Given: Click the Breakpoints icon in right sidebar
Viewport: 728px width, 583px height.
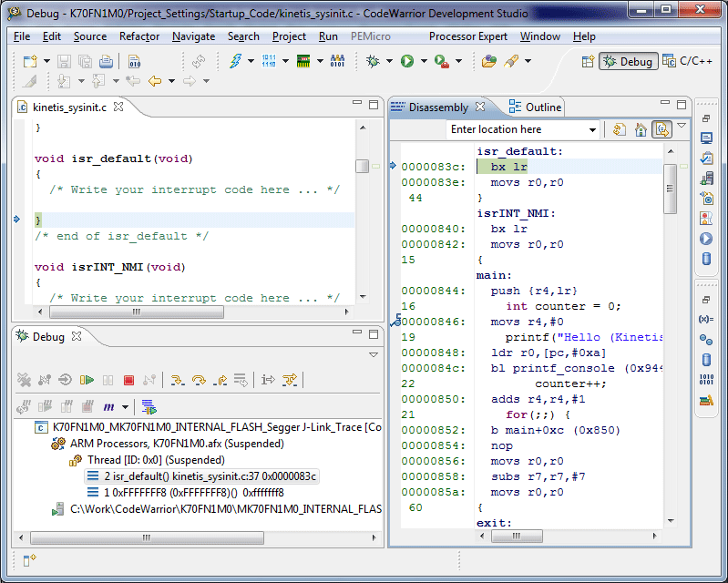Looking at the screenshot, I should (x=706, y=340).
